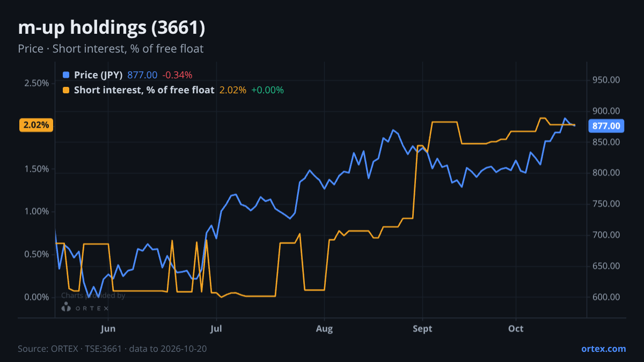Click the Aug x-axis label

click(324, 328)
